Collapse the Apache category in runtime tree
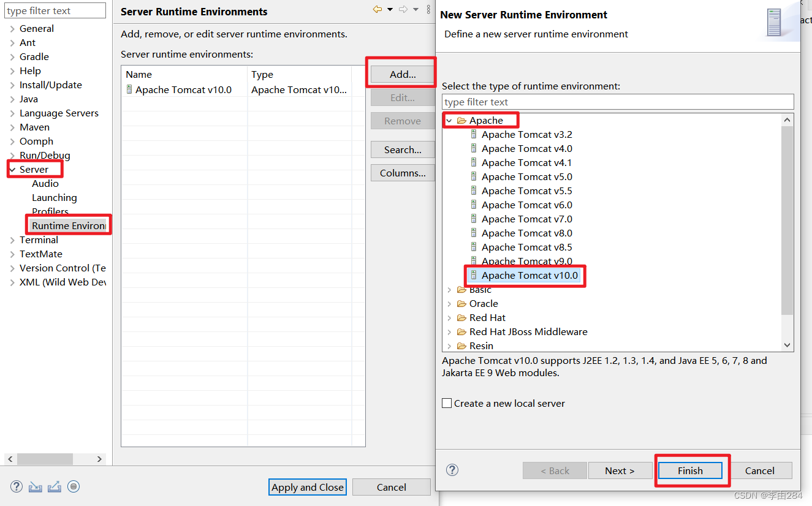This screenshot has height=506, width=812. click(x=449, y=121)
